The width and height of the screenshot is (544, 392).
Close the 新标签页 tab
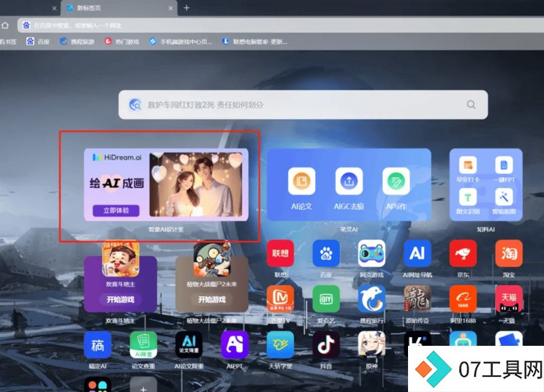pyautogui.click(x=171, y=8)
